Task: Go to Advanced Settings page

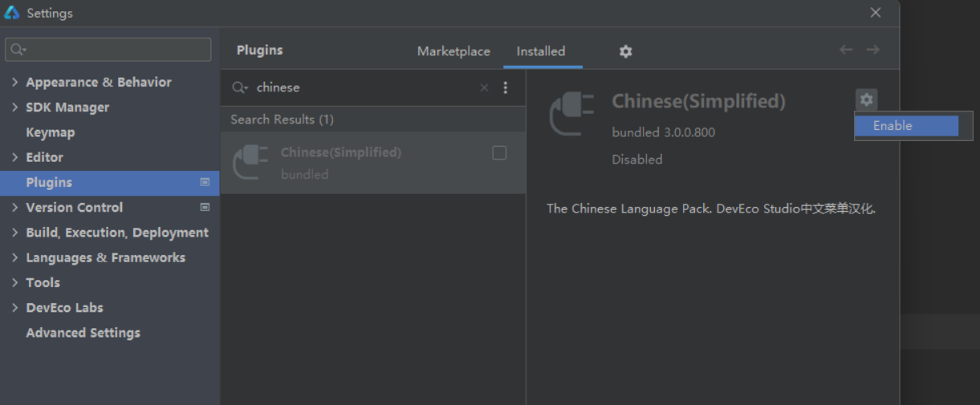Action: click(x=83, y=333)
